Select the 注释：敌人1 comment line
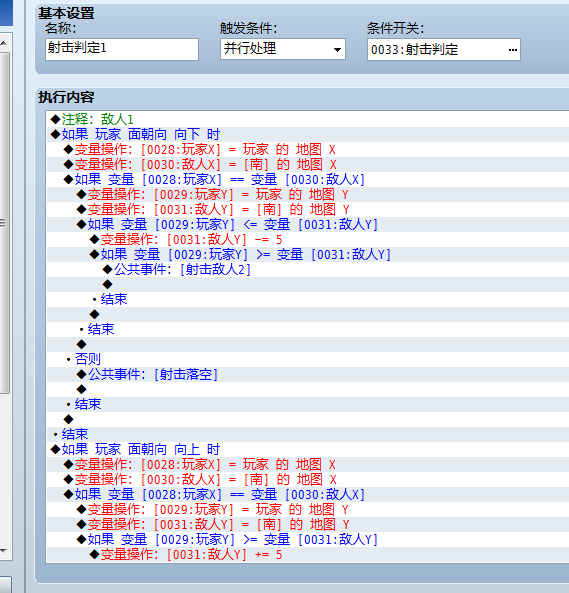The image size is (569, 593). [x=307, y=120]
